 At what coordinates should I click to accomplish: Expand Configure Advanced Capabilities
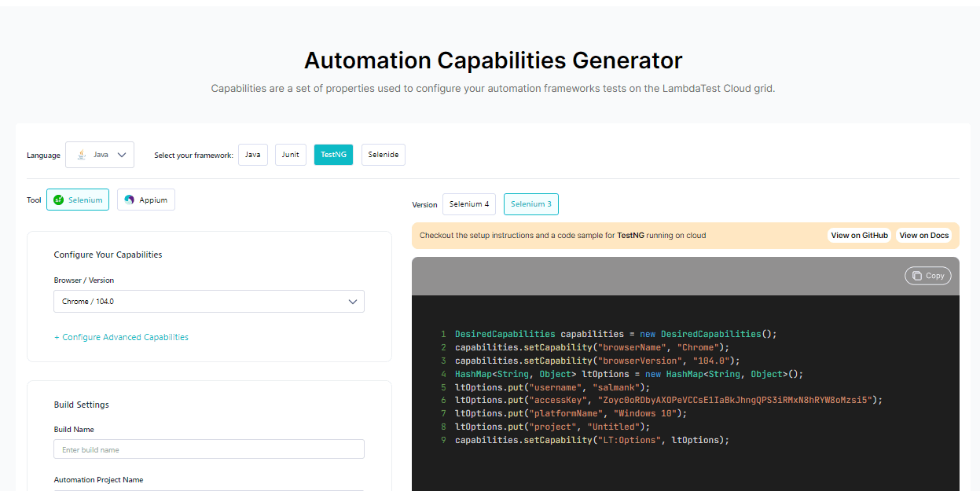(x=121, y=336)
